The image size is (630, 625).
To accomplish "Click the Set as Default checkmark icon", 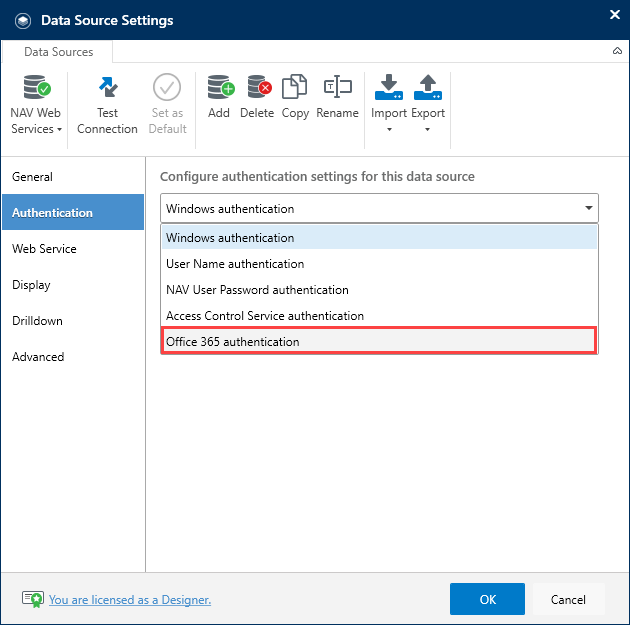I will (x=167, y=87).
